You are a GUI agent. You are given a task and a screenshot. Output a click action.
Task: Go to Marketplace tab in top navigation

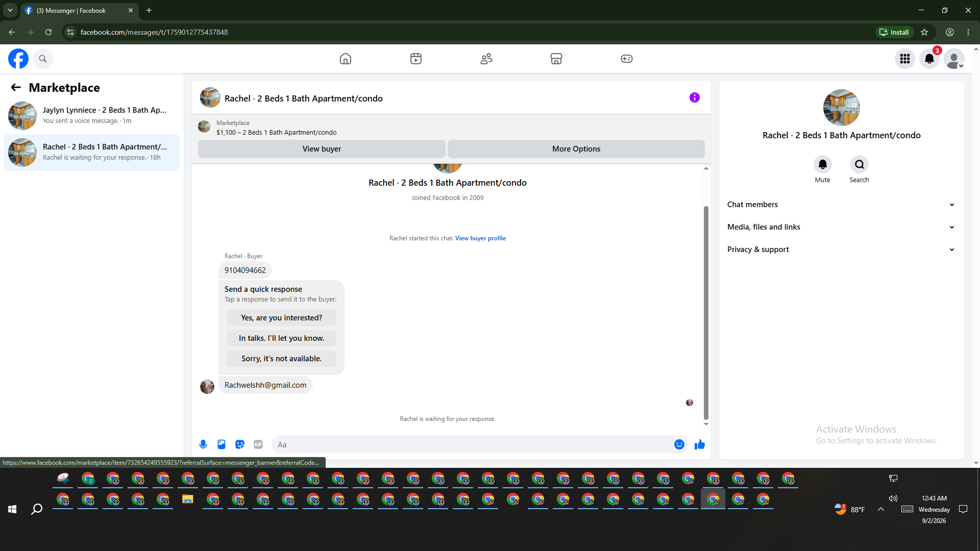click(x=556, y=59)
